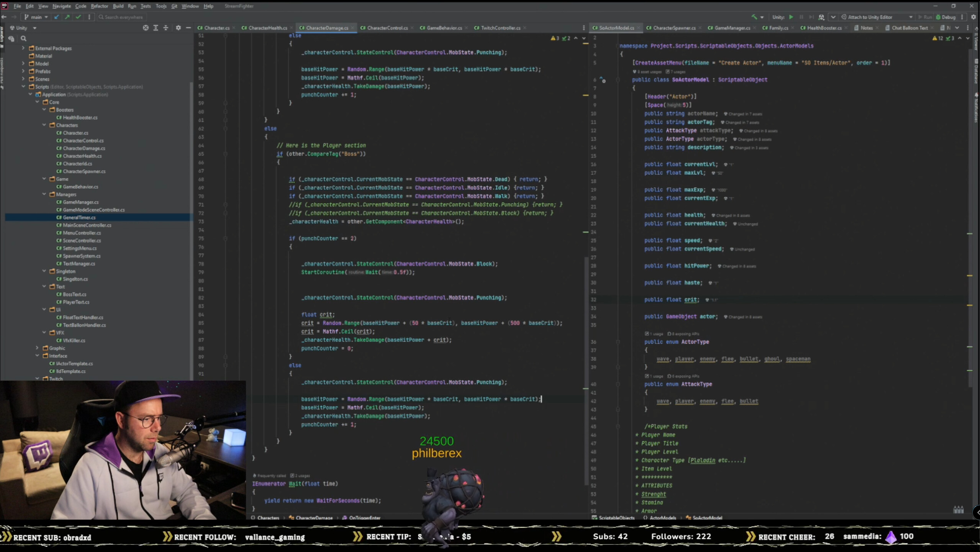Commit changes using the green checkmark icon
Screen dimensions: 980x552
pyautogui.click(x=79, y=17)
